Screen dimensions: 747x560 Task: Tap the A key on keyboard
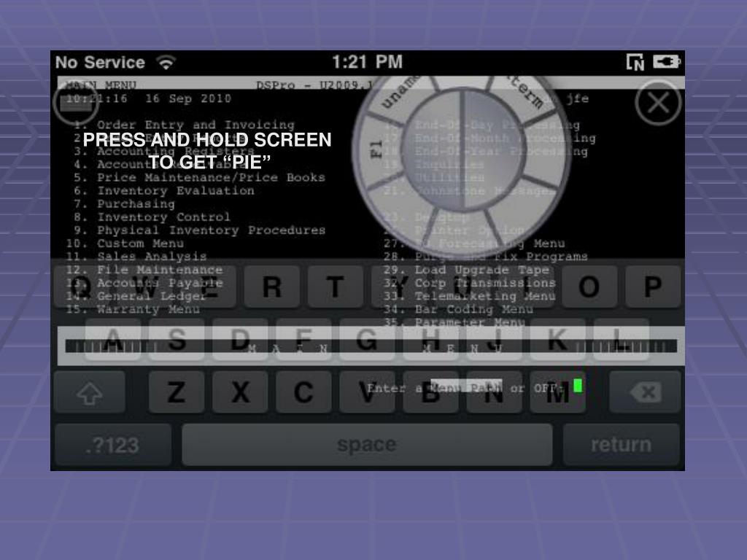tap(113, 340)
